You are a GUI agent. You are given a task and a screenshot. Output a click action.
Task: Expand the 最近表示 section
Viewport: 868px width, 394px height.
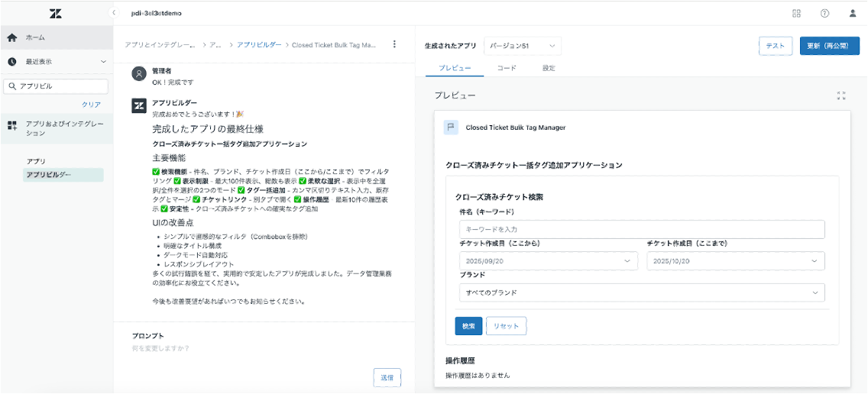(103, 62)
